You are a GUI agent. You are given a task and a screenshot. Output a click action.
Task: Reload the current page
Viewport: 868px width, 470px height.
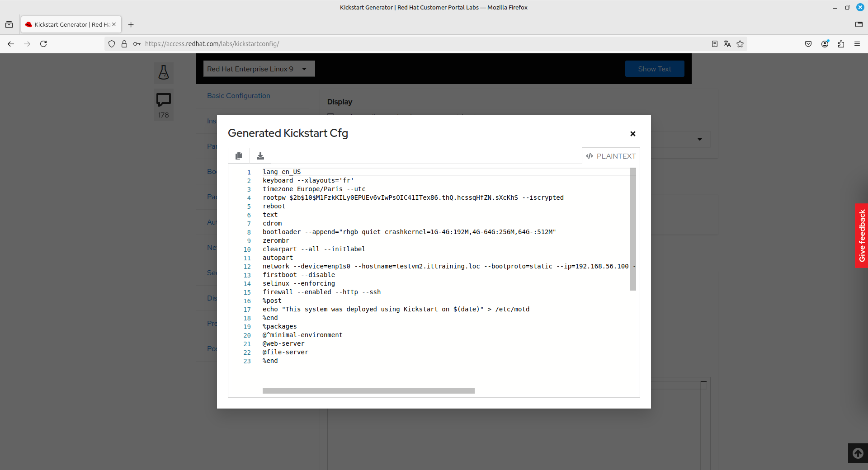[43, 44]
